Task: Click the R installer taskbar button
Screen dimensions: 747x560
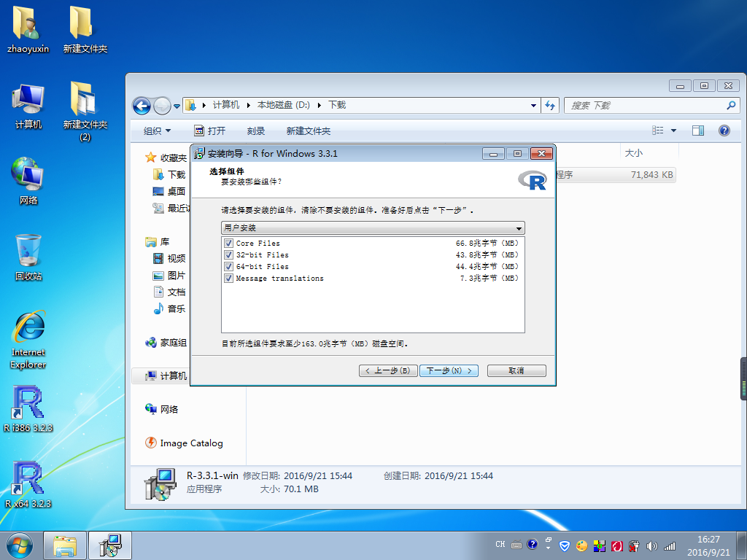Action: [110, 545]
